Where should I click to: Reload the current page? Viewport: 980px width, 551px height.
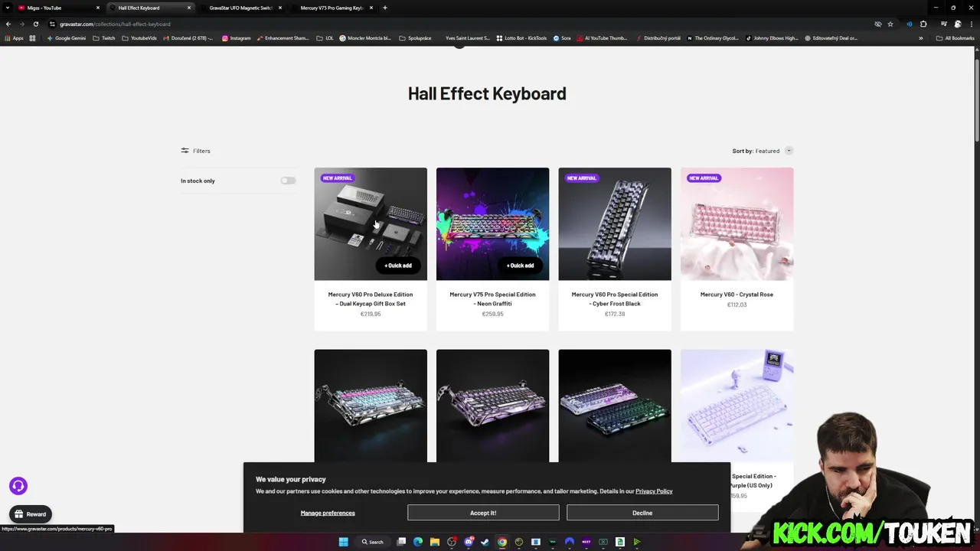pyautogui.click(x=36, y=24)
